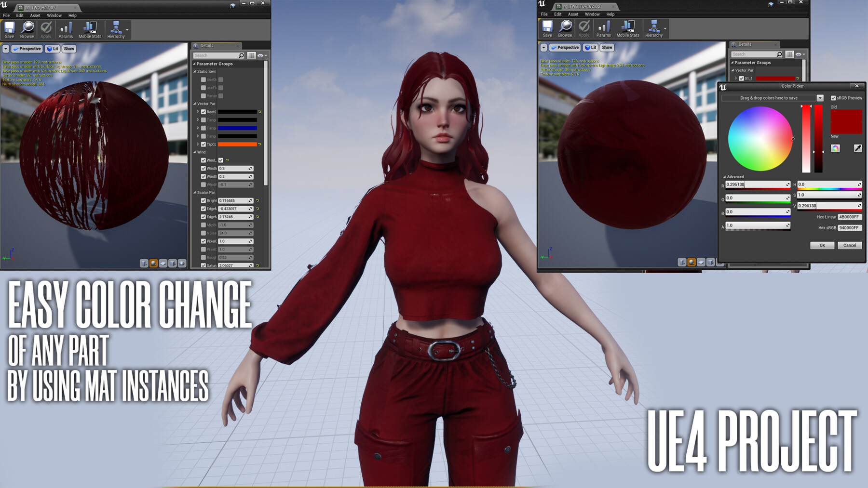Click the Show button in the viewport
Viewport: 868px width, 488px height.
[68, 48]
